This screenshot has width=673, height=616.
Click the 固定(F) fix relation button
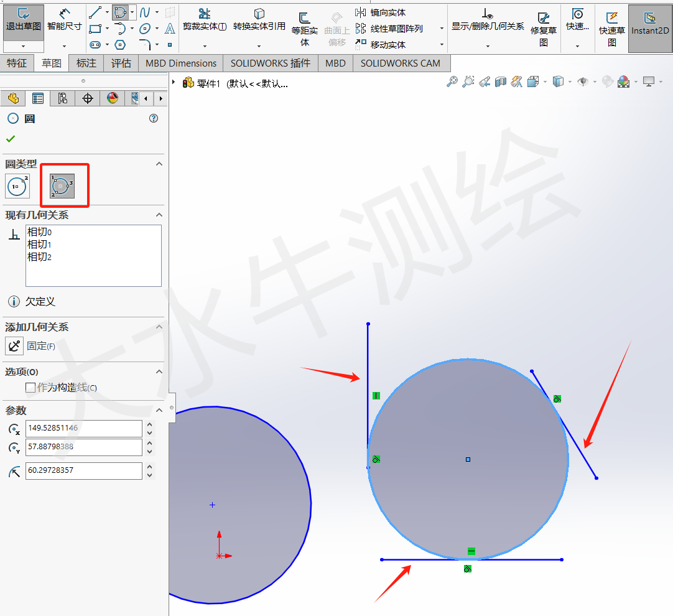coord(14,346)
